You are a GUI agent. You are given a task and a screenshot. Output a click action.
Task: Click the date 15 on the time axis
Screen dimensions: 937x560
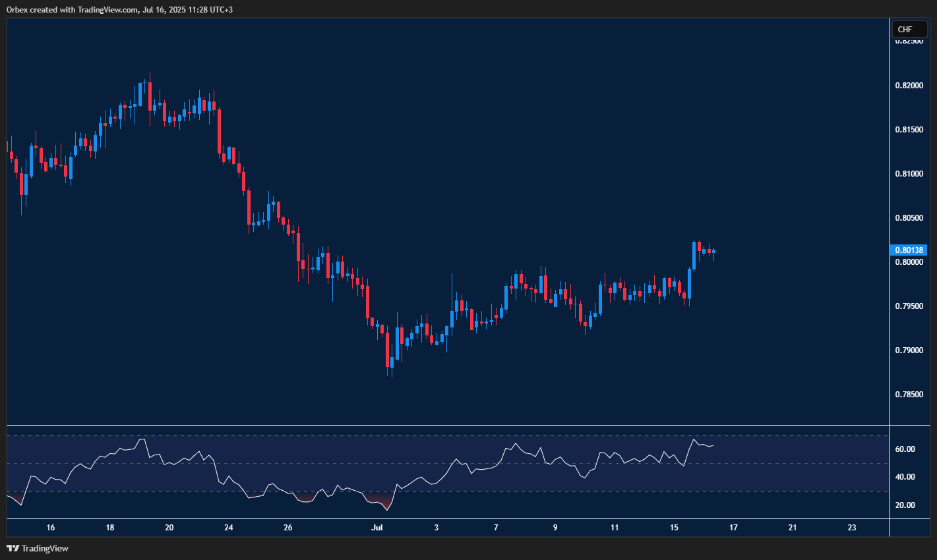[674, 528]
